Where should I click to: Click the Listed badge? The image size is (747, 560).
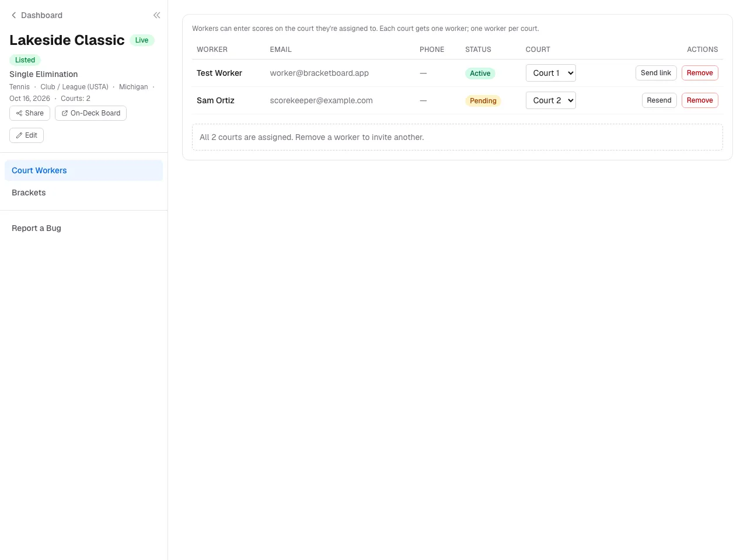(x=25, y=60)
